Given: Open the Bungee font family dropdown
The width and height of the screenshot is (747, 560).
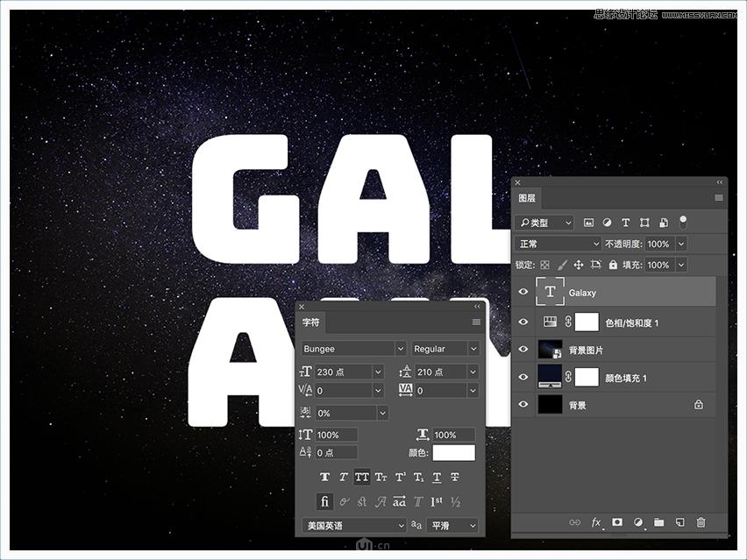Looking at the screenshot, I should coord(351,348).
